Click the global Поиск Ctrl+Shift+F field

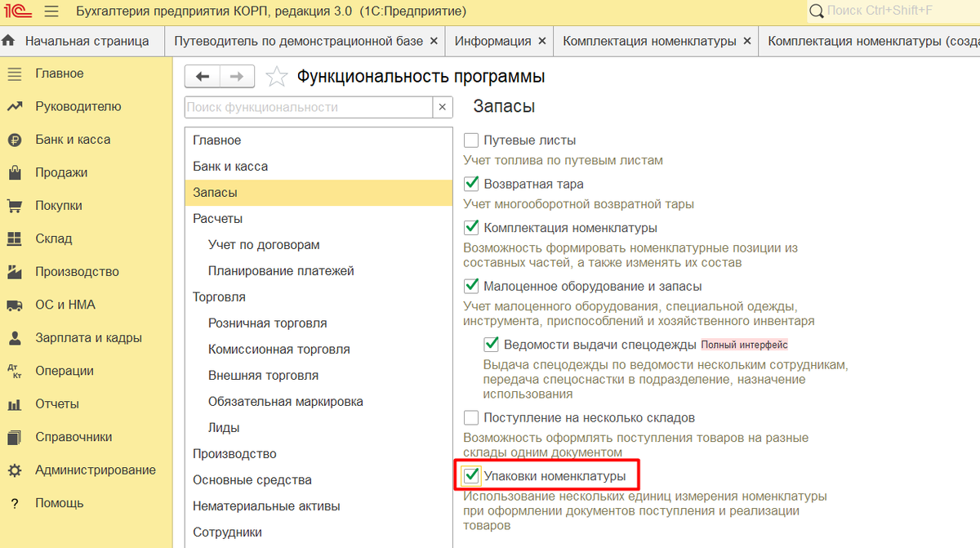click(x=893, y=11)
